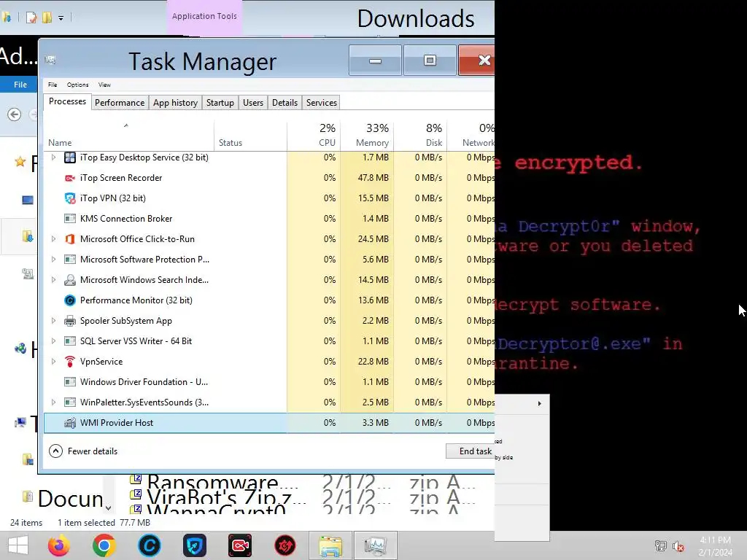Viewport: 747px width, 560px height.
Task: Open the red gear app on the taskbar
Action: (285, 545)
